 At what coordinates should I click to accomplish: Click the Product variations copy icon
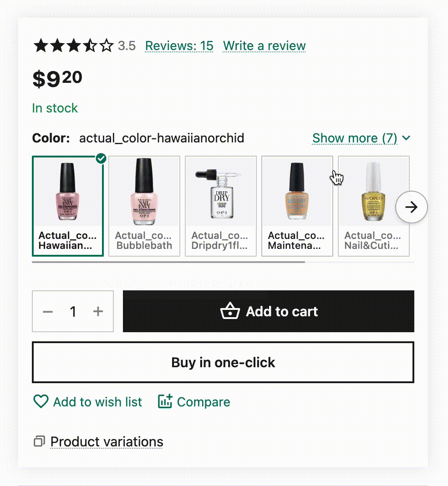click(x=40, y=441)
